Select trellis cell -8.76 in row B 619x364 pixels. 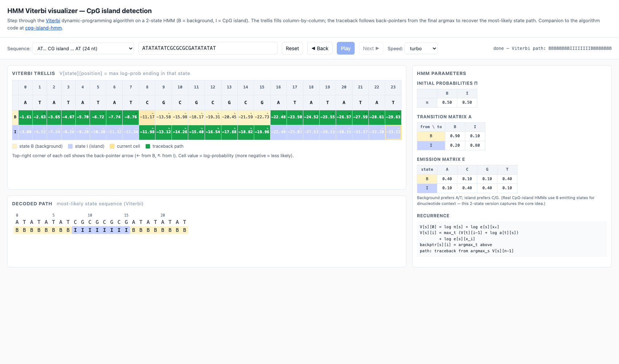pyautogui.click(x=131, y=117)
